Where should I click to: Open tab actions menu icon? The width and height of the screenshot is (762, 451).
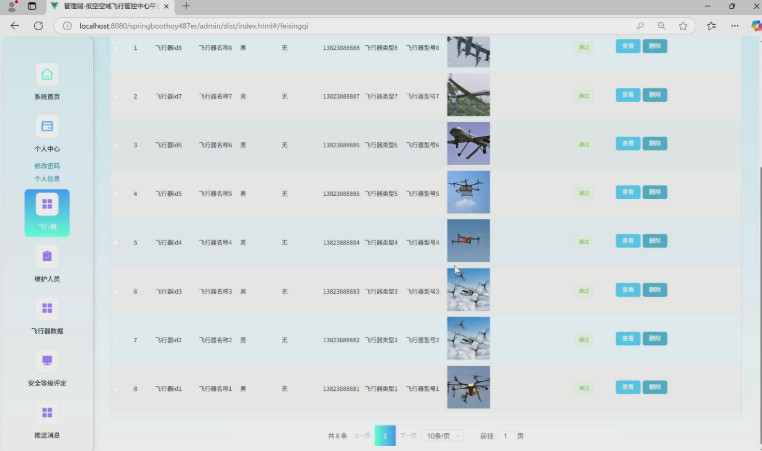(x=32, y=6)
